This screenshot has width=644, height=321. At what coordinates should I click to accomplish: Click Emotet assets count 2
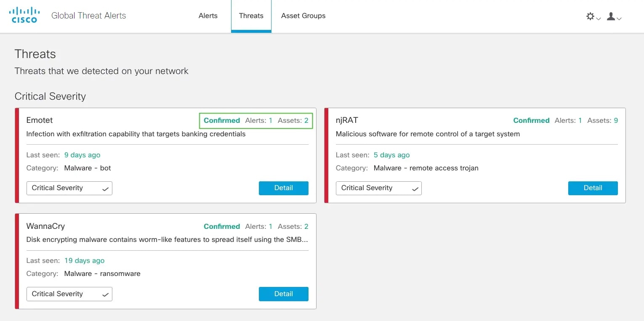306,120
